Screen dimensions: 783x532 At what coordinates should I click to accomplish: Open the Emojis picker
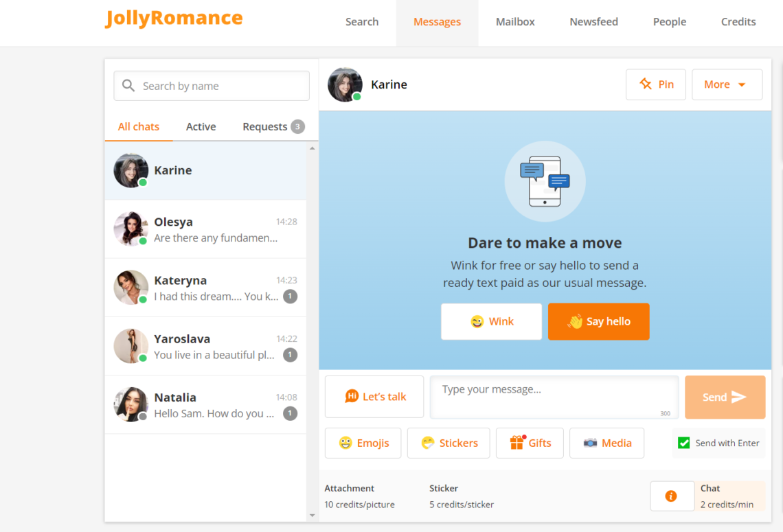(363, 443)
